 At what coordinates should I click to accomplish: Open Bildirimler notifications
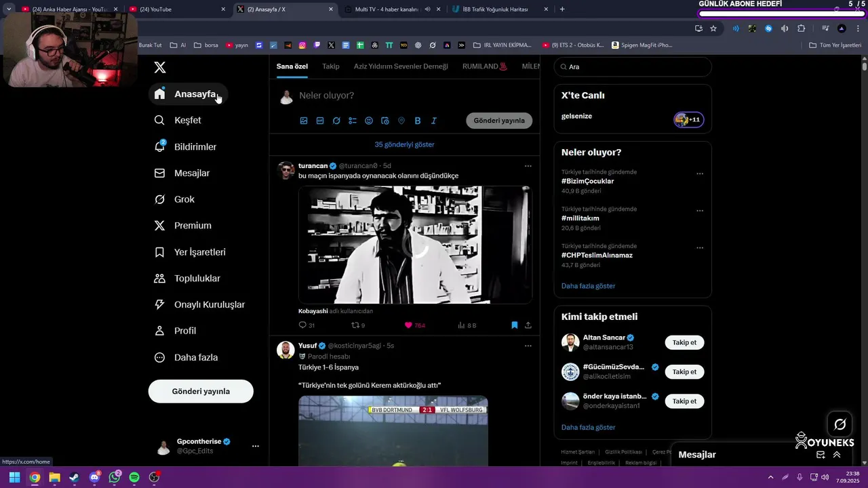pyautogui.click(x=185, y=146)
